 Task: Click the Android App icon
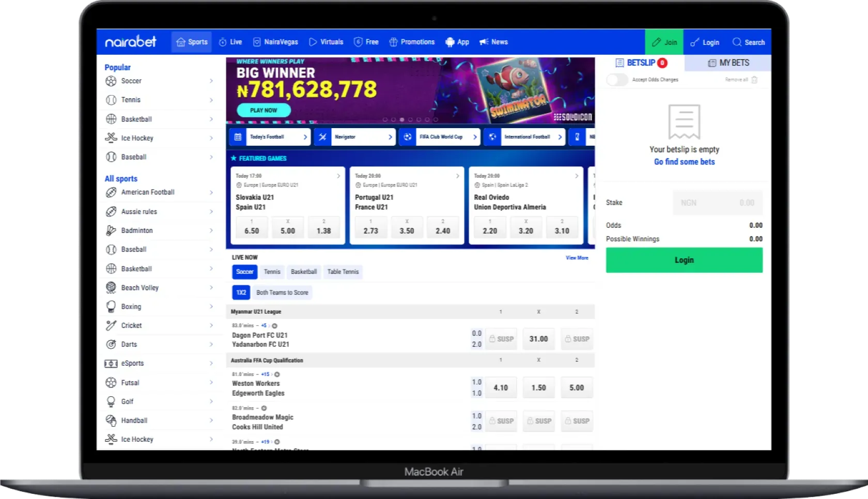coord(450,42)
